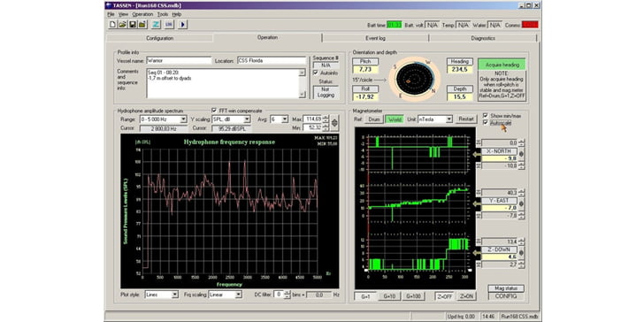644x322 pixels.
Task: Click the New file toolbar icon
Action: (112, 25)
